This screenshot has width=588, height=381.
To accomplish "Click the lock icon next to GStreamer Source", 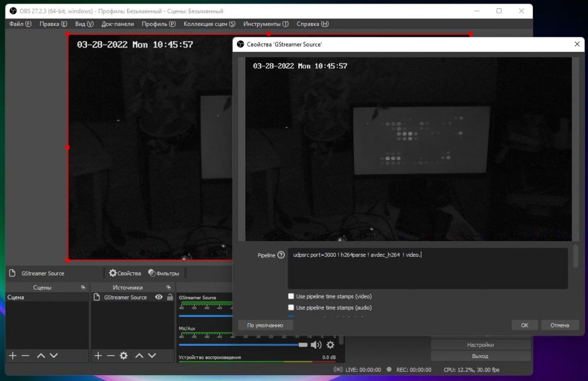I will coord(171,297).
